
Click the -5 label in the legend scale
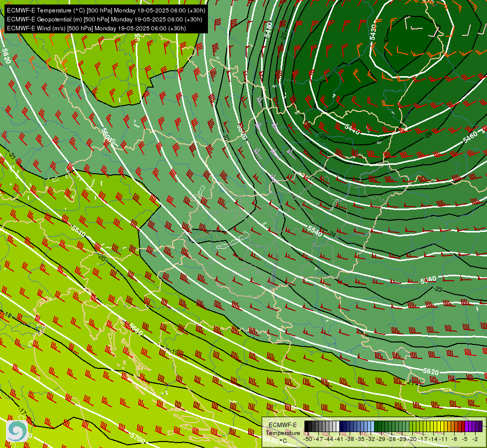(x=465, y=439)
